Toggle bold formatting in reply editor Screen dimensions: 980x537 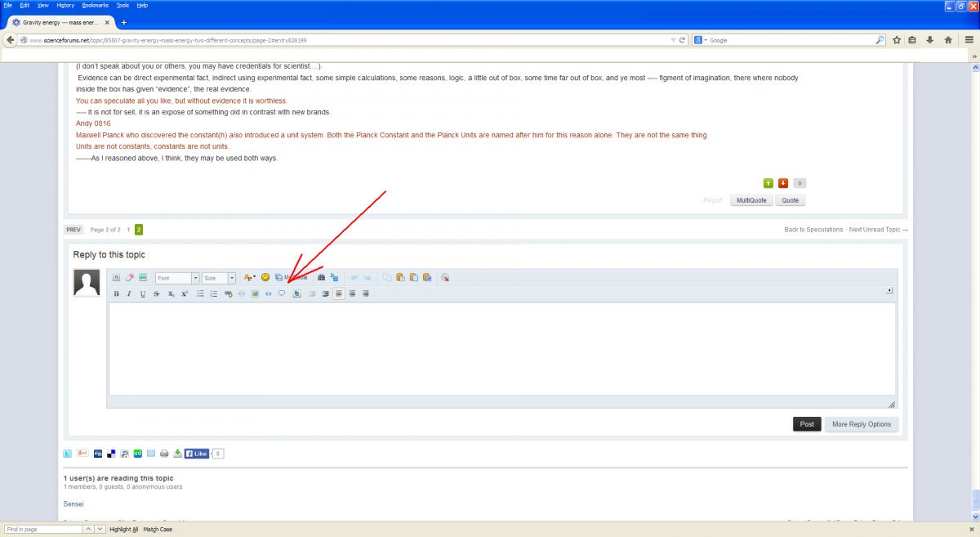click(x=117, y=293)
